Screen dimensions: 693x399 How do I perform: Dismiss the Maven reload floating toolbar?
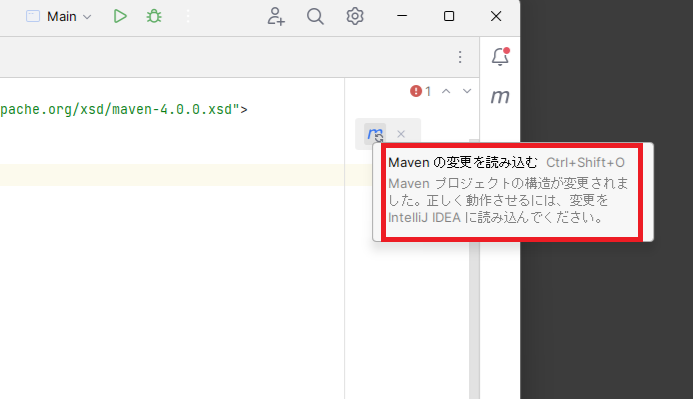401,134
